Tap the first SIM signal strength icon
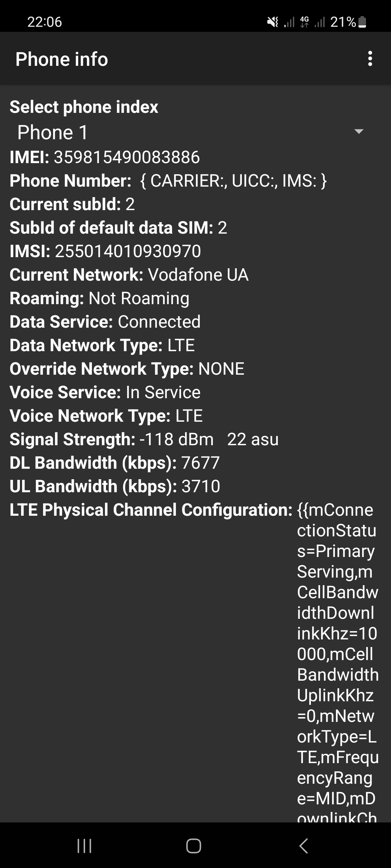 [289, 22]
